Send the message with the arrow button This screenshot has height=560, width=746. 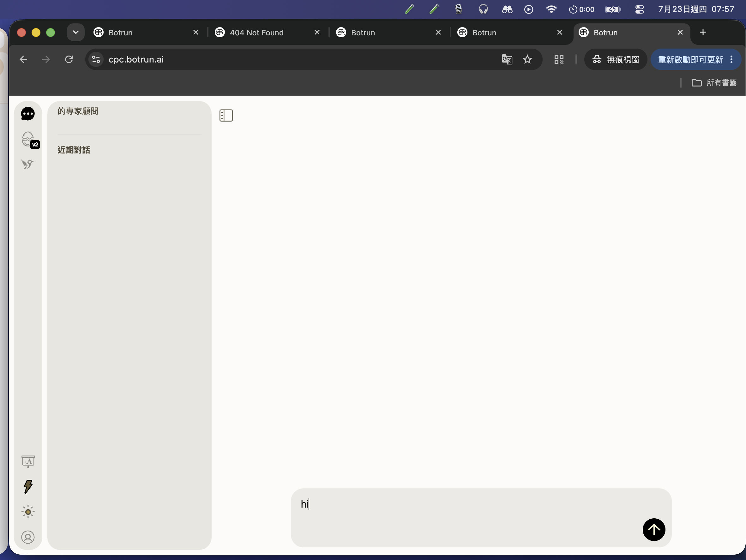coord(653,529)
